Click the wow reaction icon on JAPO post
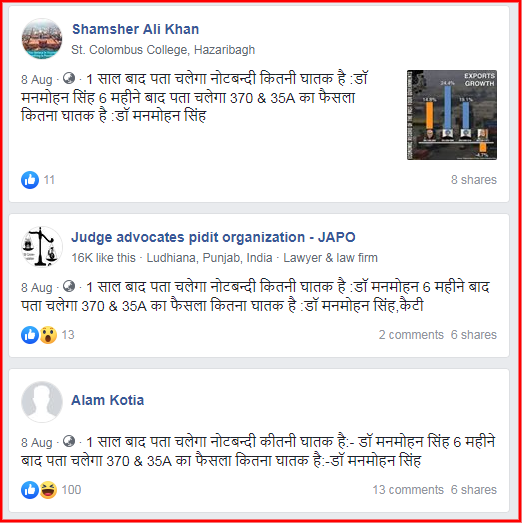 click(48, 335)
